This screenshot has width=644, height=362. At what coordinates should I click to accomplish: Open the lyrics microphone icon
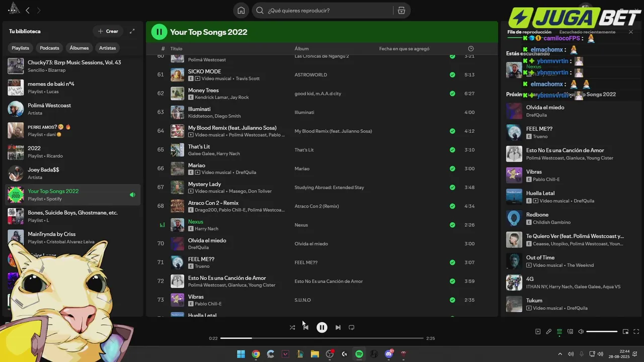[x=548, y=332]
